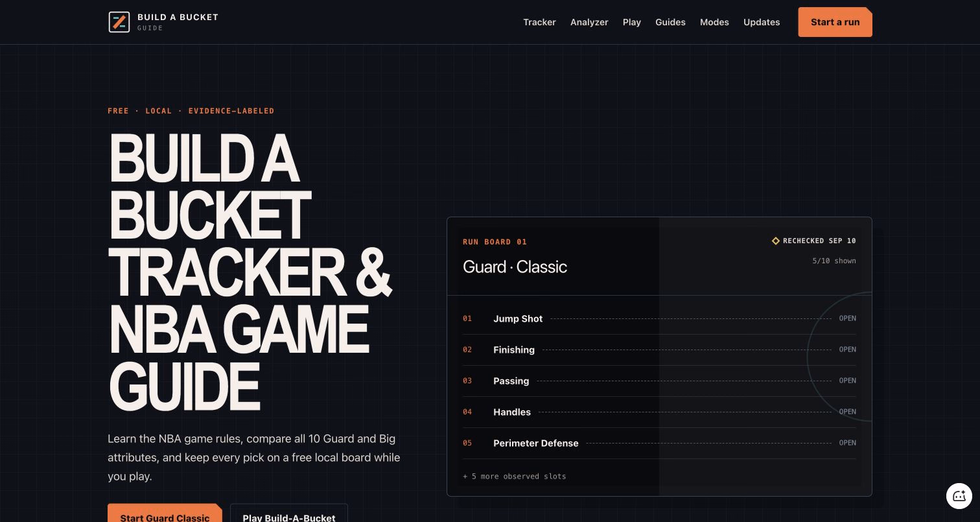Click the Start a run button
This screenshot has height=522, width=980.
[835, 22]
